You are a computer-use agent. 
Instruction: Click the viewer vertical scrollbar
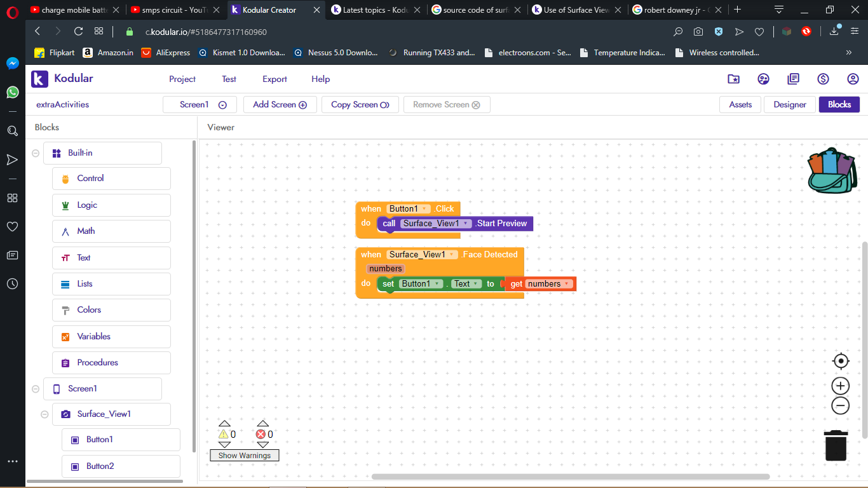tap(864, 340)
